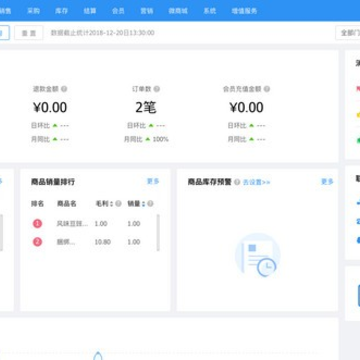Click 更多 link in 商品销量排行 panel

coord(153,181)
